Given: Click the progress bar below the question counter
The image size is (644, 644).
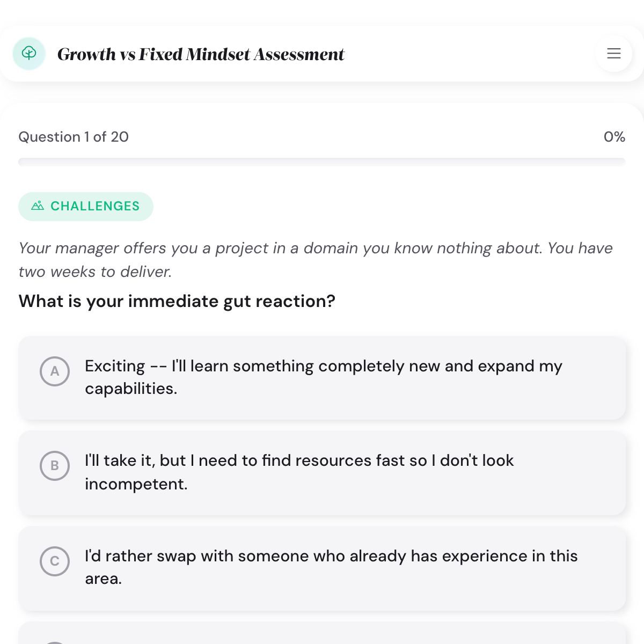Looking at the screenshot, I should point(322,160).
